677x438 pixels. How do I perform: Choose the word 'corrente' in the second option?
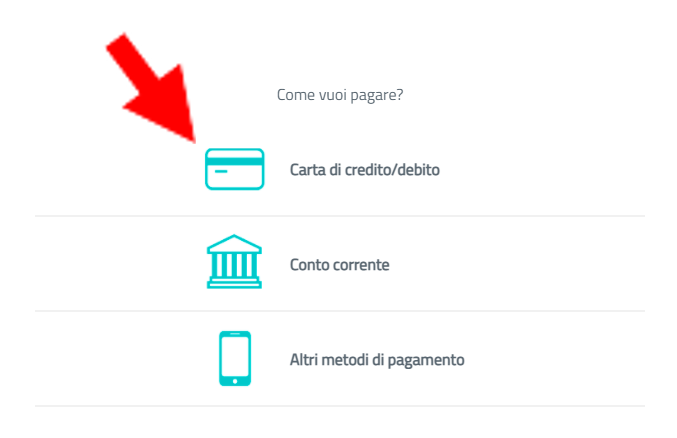(362, 265)
